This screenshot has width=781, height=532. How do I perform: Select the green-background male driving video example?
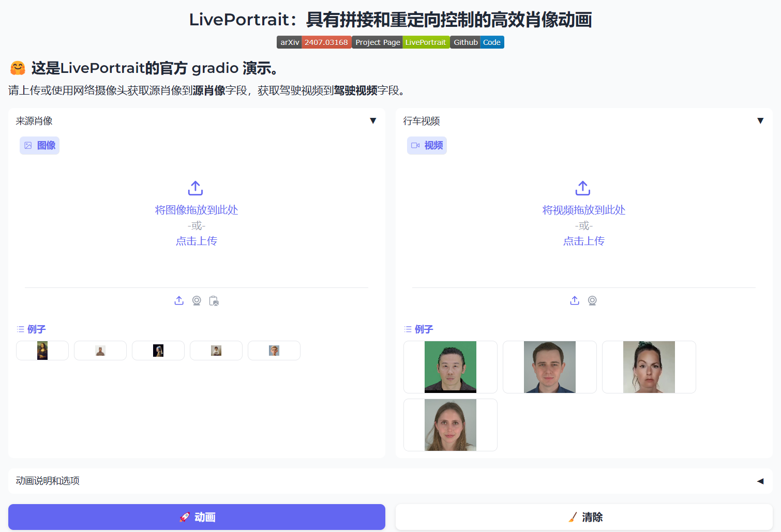point(450,367)
